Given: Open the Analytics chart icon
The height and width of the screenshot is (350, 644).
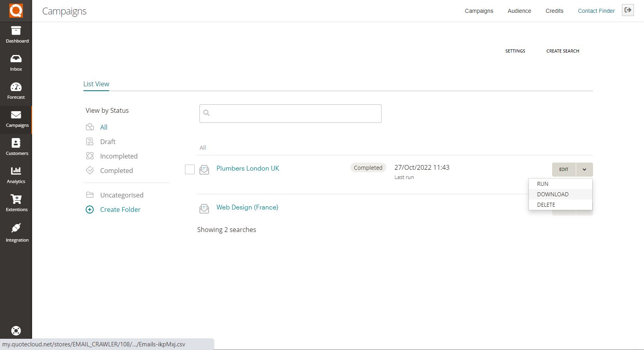Looking at the screenshot, I should (x=16, y=171).
